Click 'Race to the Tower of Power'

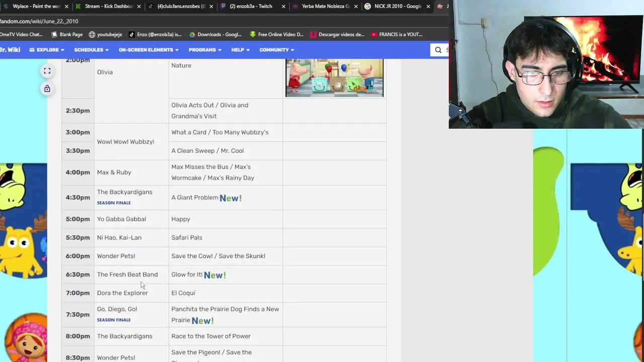[211, 336]
